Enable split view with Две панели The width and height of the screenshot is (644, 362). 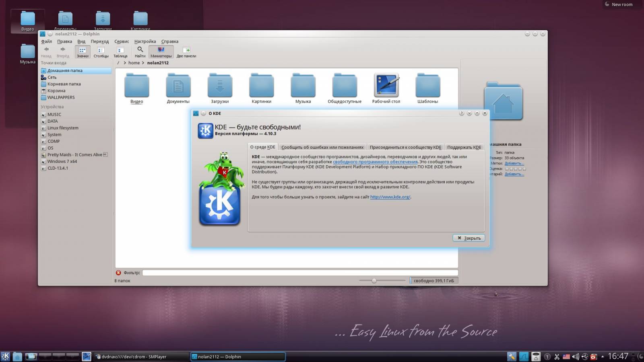pyautogui.click(x=186, y=52)
